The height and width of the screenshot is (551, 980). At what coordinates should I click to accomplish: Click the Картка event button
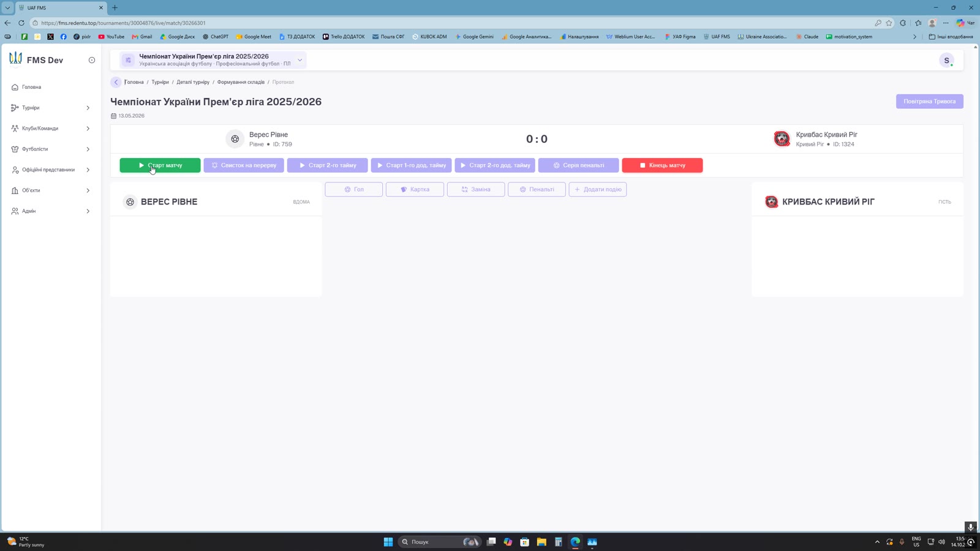pyautogui.click(x=415, y=190)
